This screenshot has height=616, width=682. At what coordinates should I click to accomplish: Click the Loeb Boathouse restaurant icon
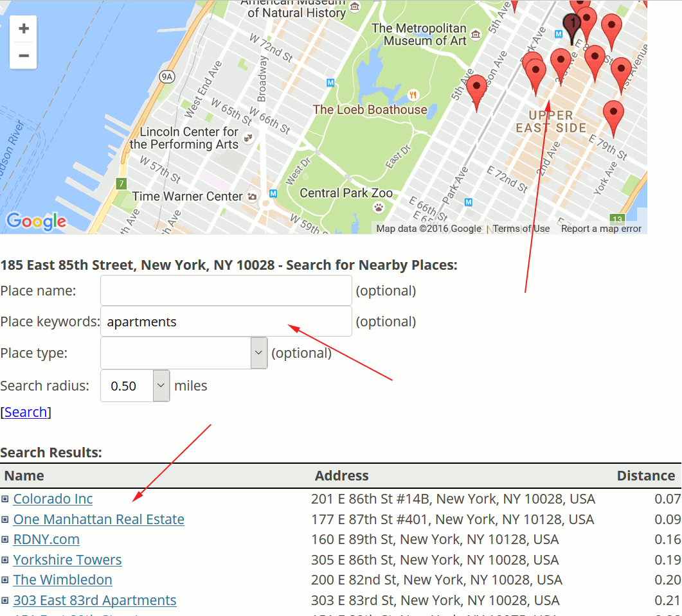click(413, 94)
